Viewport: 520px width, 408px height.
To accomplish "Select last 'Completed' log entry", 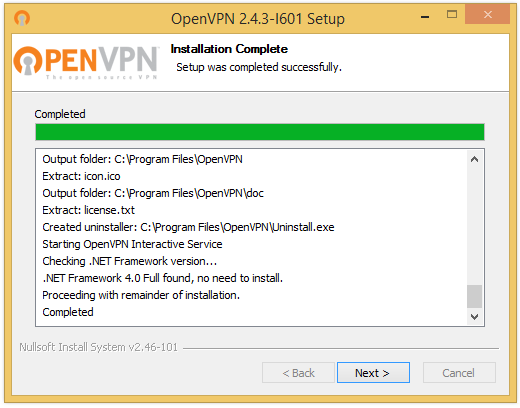I will point(68,312).
